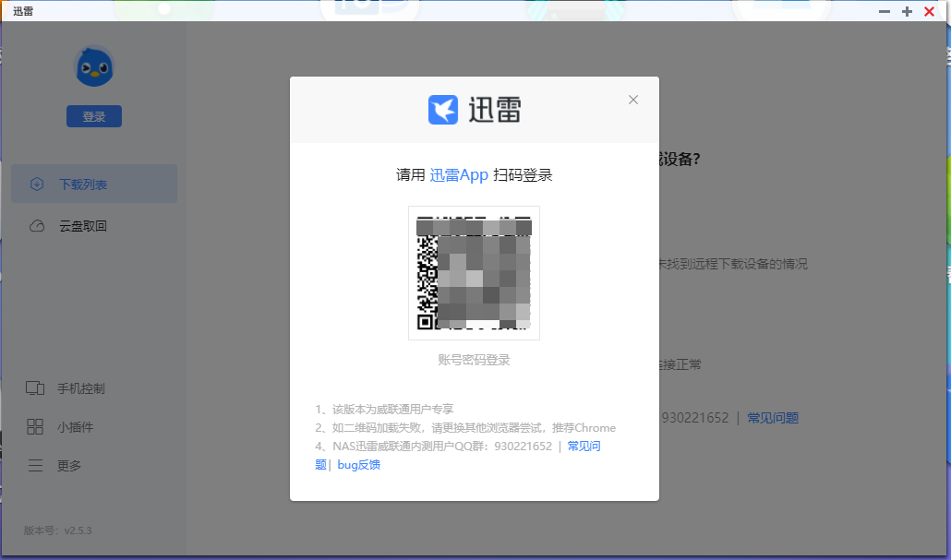Image resolution: width=951 pixels, height=560 pixels.
Task: Minimize the 迅雷 window
Action: [x=885, y=11]
